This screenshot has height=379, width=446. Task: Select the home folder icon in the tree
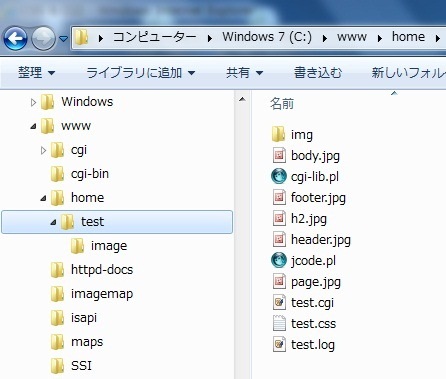click(57, 198)
